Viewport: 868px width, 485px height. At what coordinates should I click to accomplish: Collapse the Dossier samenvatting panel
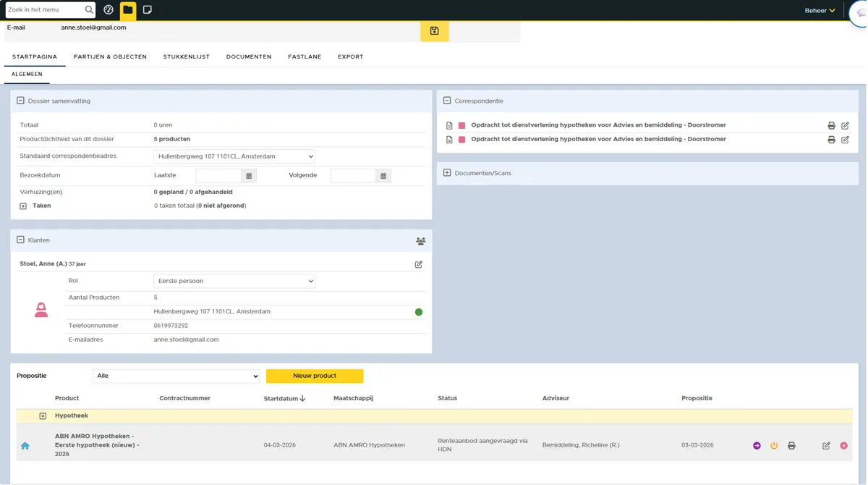click(20, 101)
